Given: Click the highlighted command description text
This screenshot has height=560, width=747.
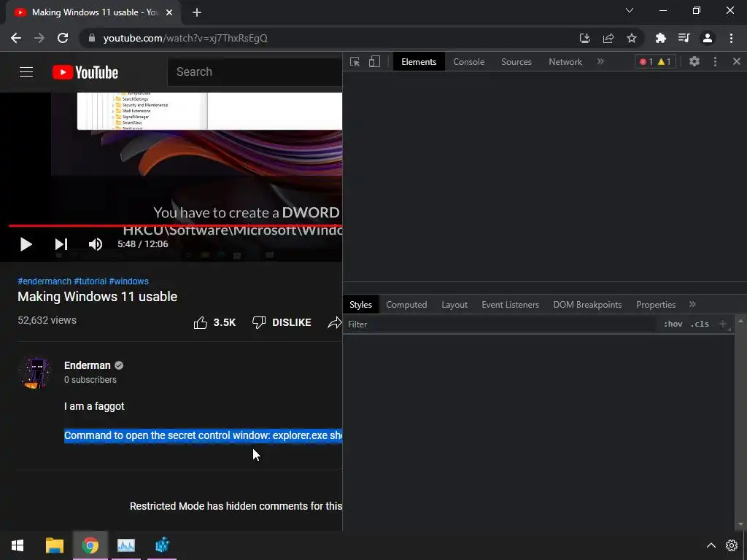Looking at the screenshot, I should (204, 435).
